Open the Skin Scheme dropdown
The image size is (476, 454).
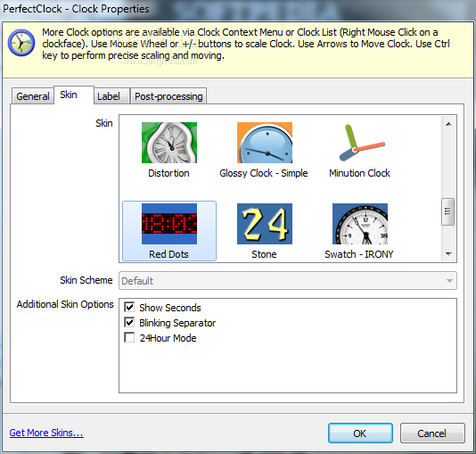click(x=288, y=281)
